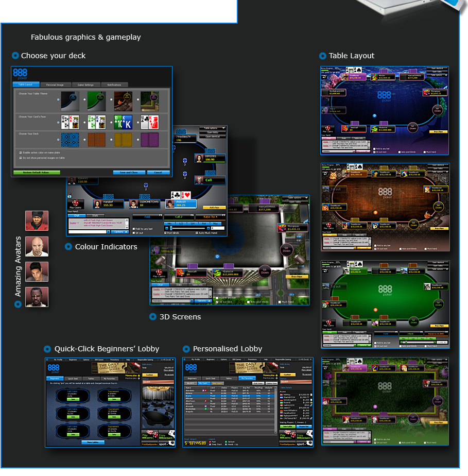Click right-edge Sit Down seat in 3D Screens table

(287, 249)
